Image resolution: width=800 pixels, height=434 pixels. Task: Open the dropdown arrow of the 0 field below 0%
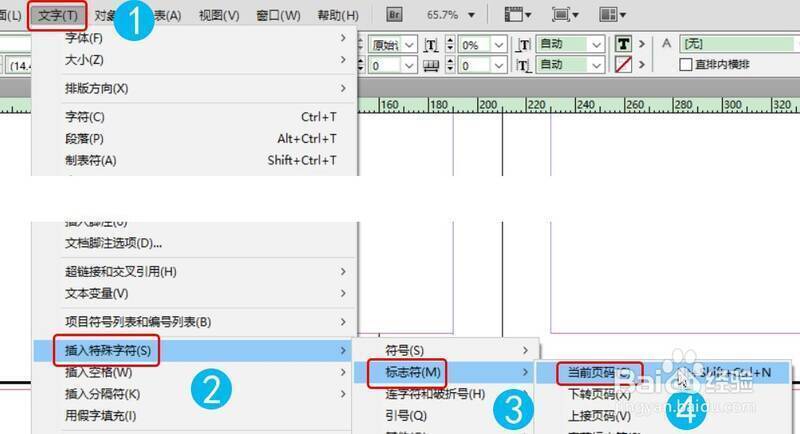(498, 66)
